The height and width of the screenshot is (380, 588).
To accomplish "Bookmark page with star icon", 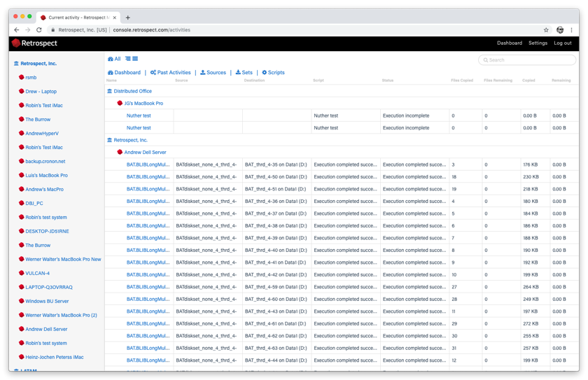I will pyautogui.click(x=546, y=30).
